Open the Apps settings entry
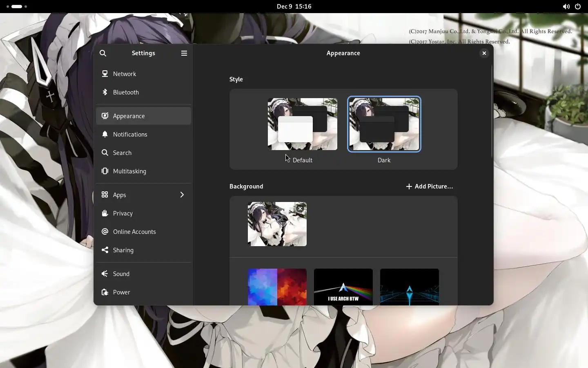The height and width of the screenshot is (368, 588). point(144,195)
